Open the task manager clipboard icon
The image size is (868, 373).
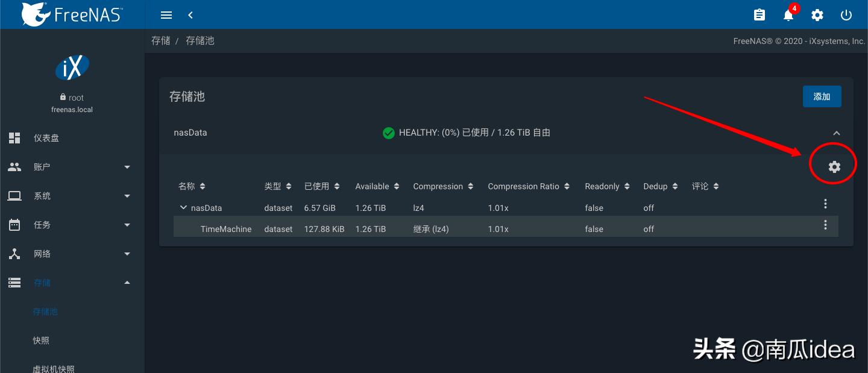tap(759, 14)
